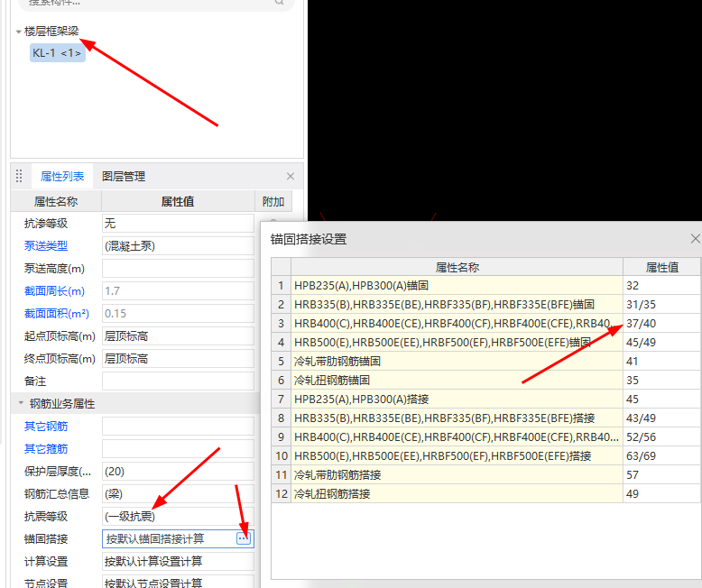The height and width of the screenshot is (588, 702).
Task: Select row 4 HRB500(E) 锚固 name cell
Action: pyautogui.click(x=457, y=343)
